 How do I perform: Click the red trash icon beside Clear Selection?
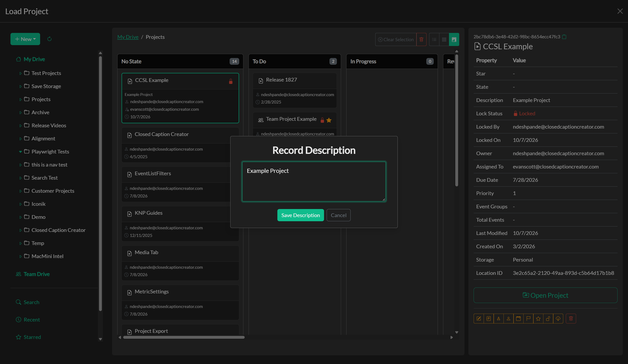(x=422, y=39)
